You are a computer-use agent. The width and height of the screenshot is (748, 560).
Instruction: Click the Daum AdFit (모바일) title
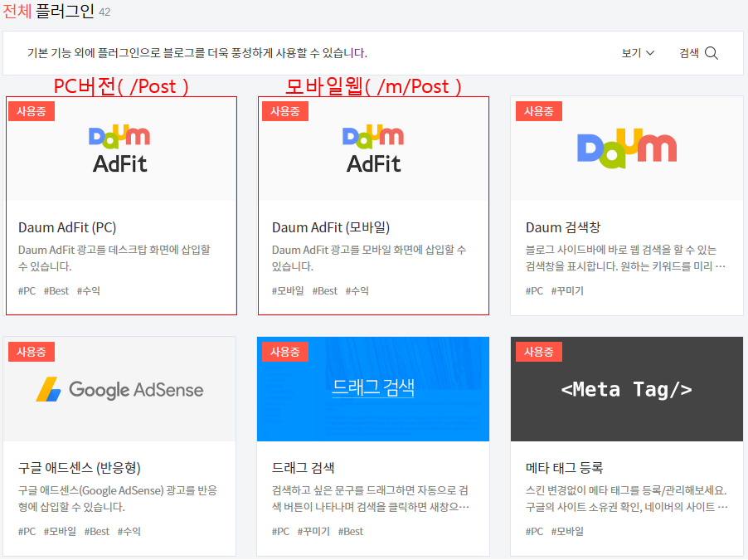pyautogui.click(x=331, y=227)
